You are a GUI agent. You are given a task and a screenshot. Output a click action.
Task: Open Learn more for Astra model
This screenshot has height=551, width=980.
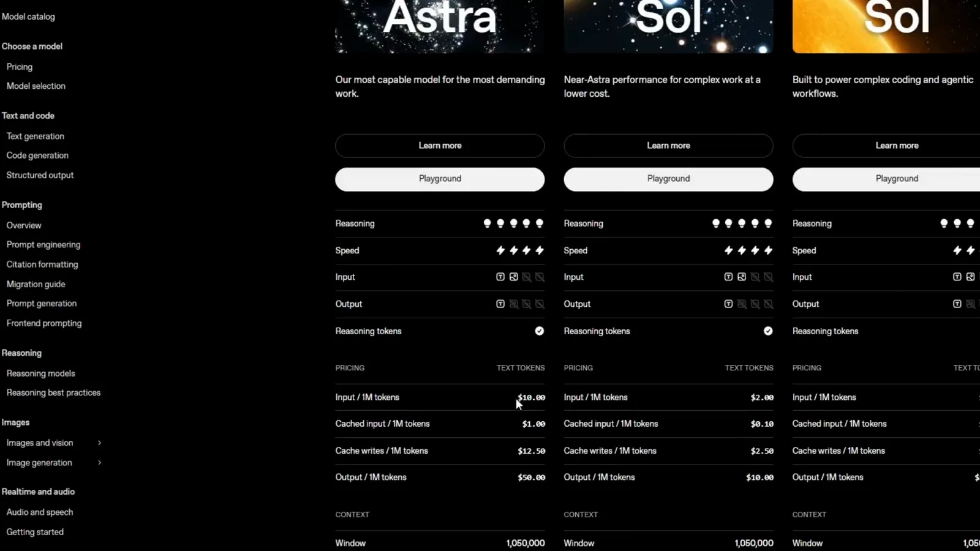point(440,146)
